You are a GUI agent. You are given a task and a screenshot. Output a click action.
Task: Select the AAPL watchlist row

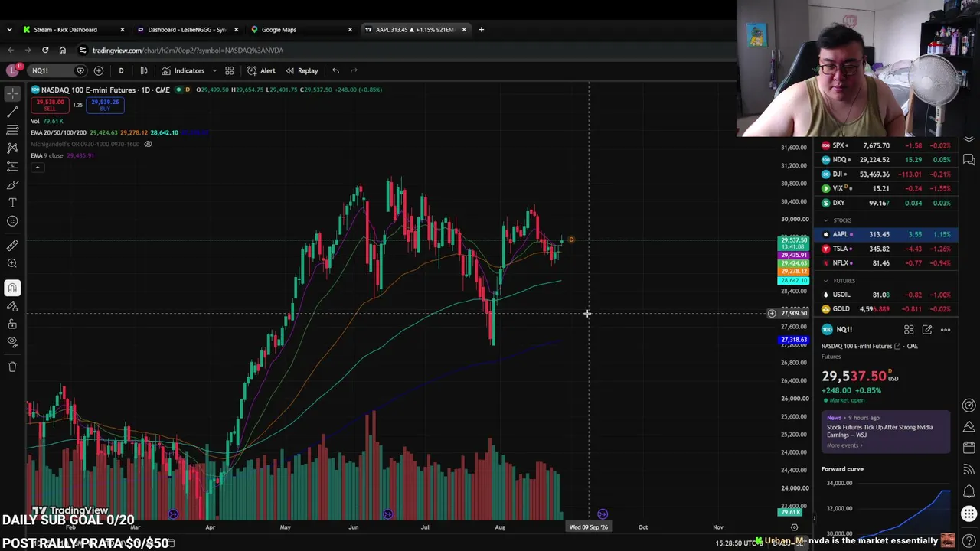point(886,234)
